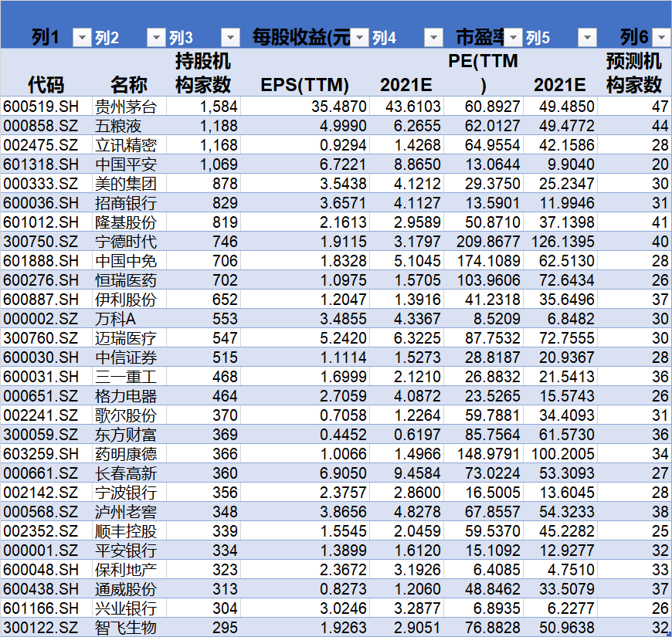The height and width of the screenshot is (637, 672).
Task: Click code cell 600030.SH
Action: 46,357
